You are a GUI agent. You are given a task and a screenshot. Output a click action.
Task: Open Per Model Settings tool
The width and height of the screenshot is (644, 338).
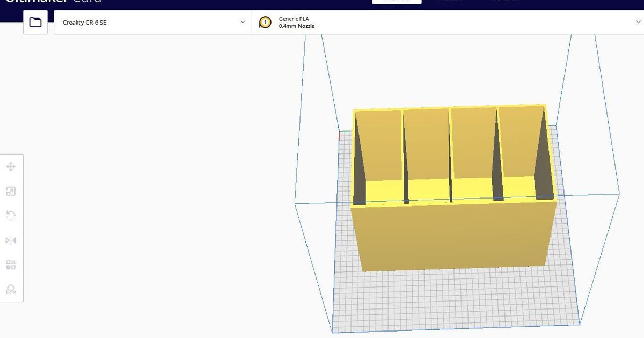click(11, 265)
